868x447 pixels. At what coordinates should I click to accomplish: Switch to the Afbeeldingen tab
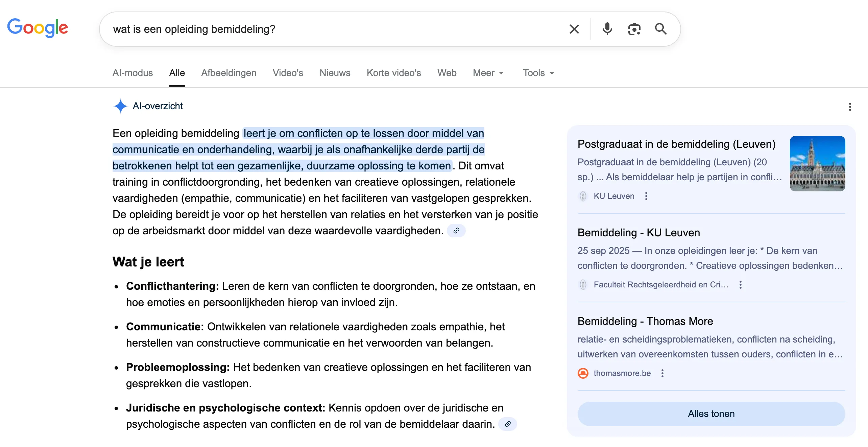pos(228,73)
